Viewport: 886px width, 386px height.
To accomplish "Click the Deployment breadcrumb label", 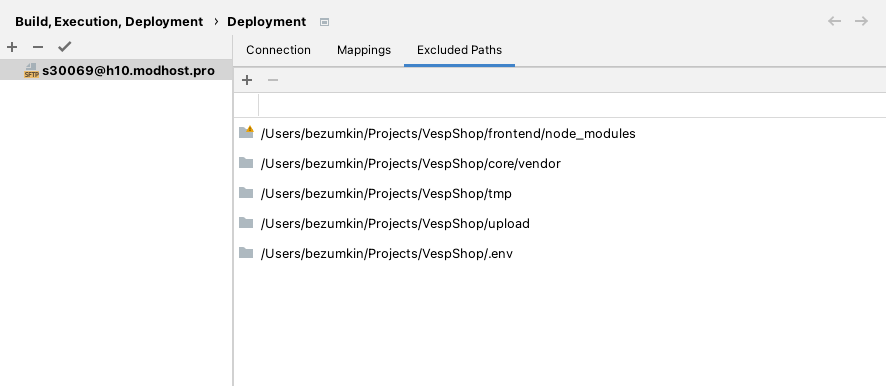I will [267, 22].
